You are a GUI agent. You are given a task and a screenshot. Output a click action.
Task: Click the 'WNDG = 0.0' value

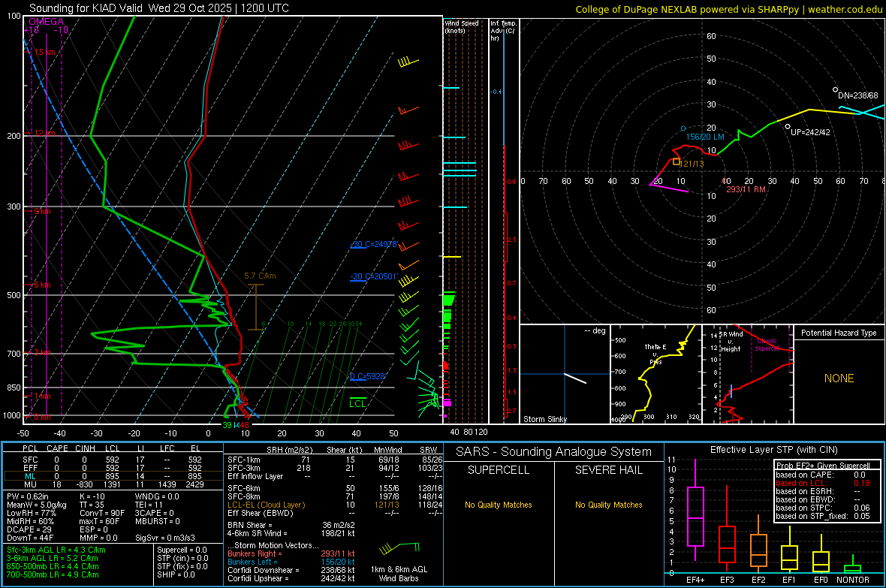click(157, 496)
